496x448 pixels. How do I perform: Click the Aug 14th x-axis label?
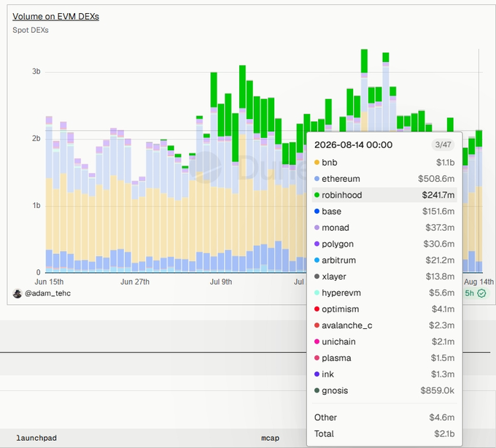tap(479, 282)
